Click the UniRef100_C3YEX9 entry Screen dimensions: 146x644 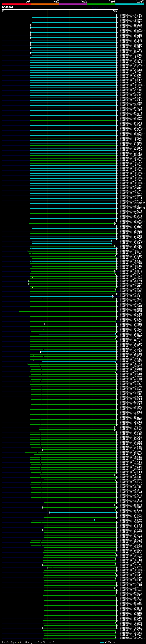pyautogui.click(x=131, y=299)
